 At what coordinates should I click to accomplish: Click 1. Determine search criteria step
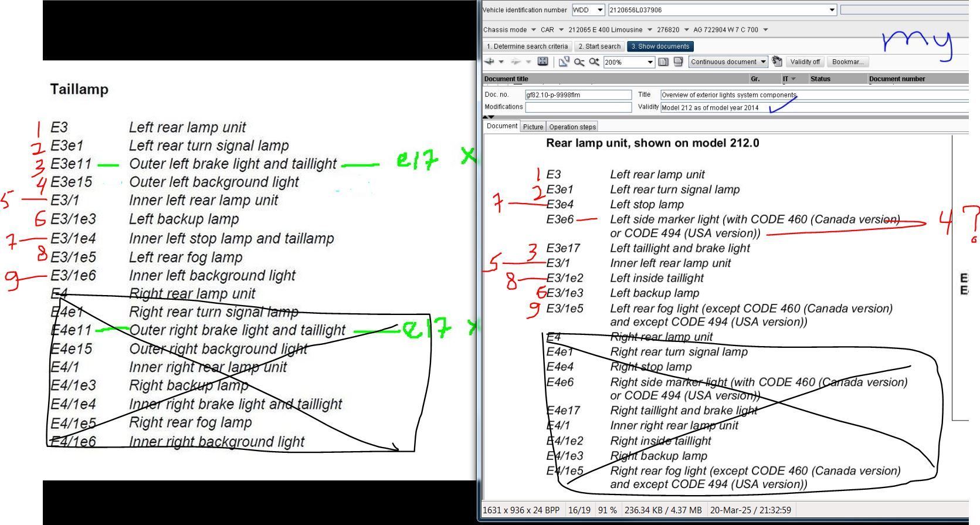coord(527,46)
